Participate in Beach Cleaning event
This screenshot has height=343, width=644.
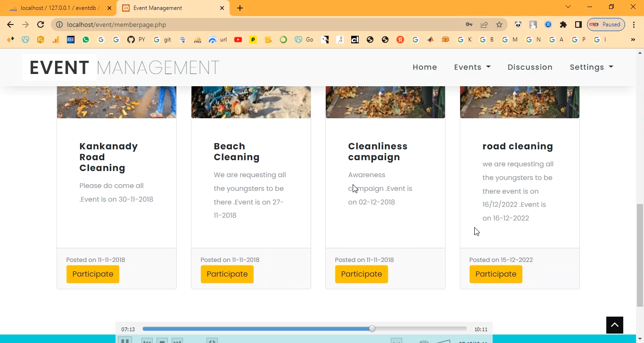click(x=227, y=274)
